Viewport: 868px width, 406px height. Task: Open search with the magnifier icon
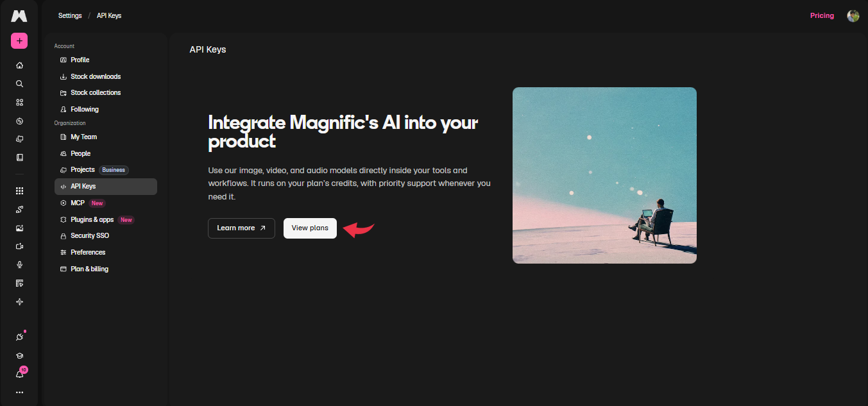(x=19, y=84)
